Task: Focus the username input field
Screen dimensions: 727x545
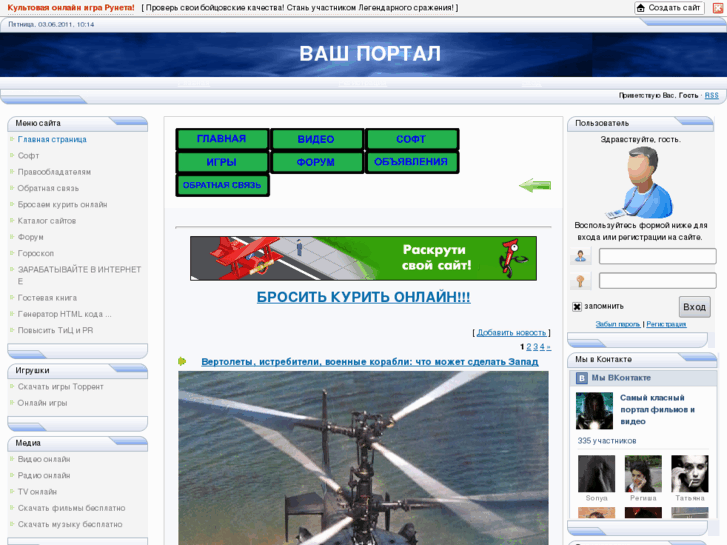Action: pos(657,256)
